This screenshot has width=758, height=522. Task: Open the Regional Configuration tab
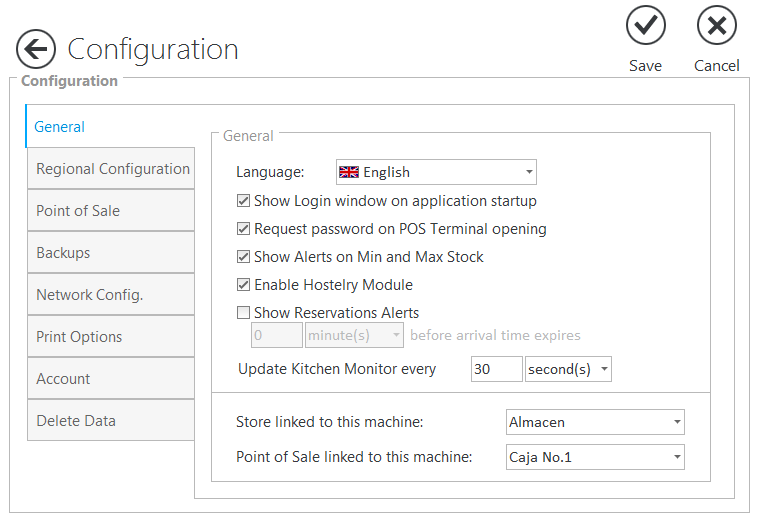click(111, 169)
